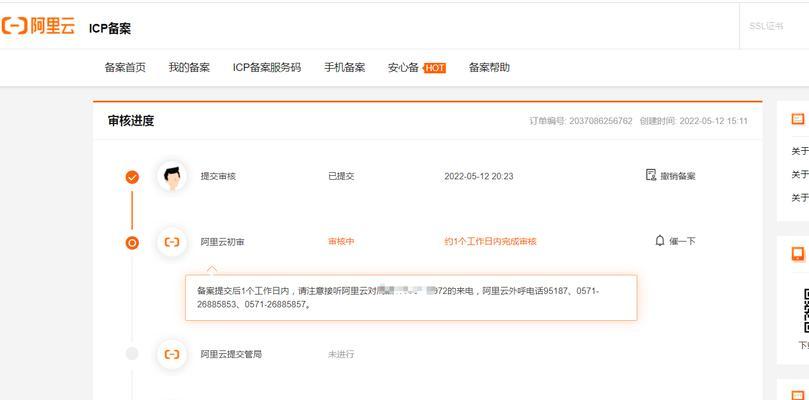
Task: Click the callback phone notice tooltip
Action: tap(411, 298)
